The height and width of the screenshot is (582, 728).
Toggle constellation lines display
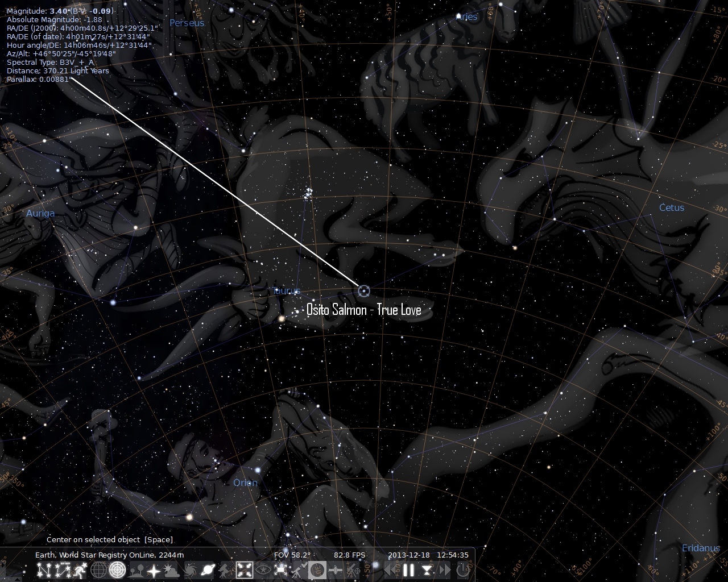pyautogui.click(x=44, y=570)
